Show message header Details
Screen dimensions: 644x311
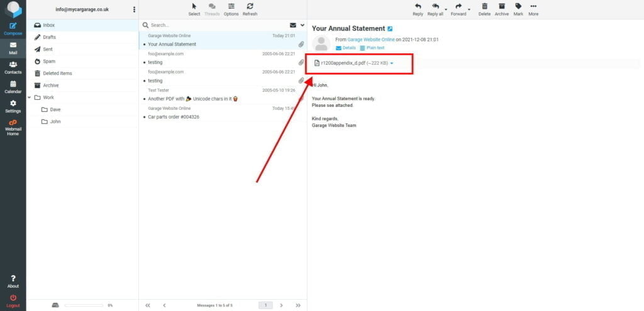[x=346, y=48]
